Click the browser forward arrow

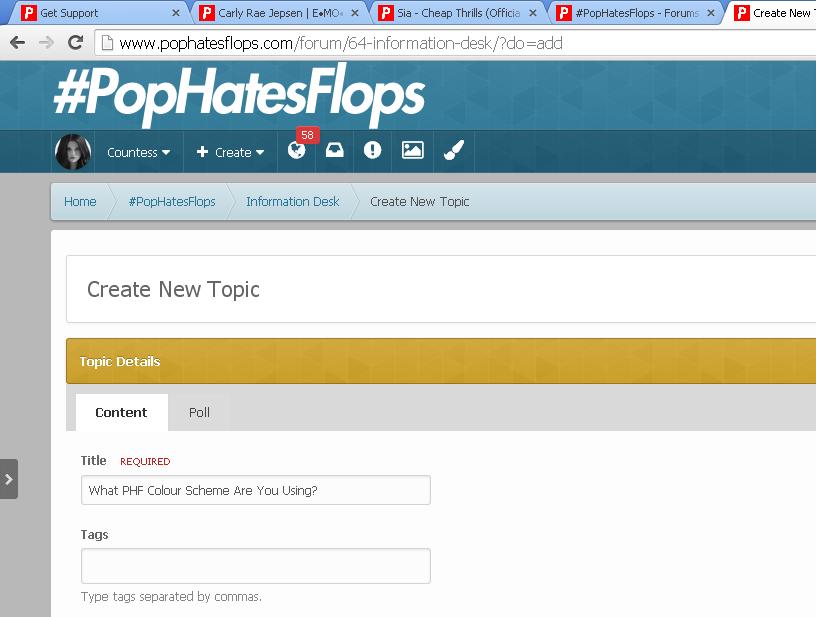(47, 43)
